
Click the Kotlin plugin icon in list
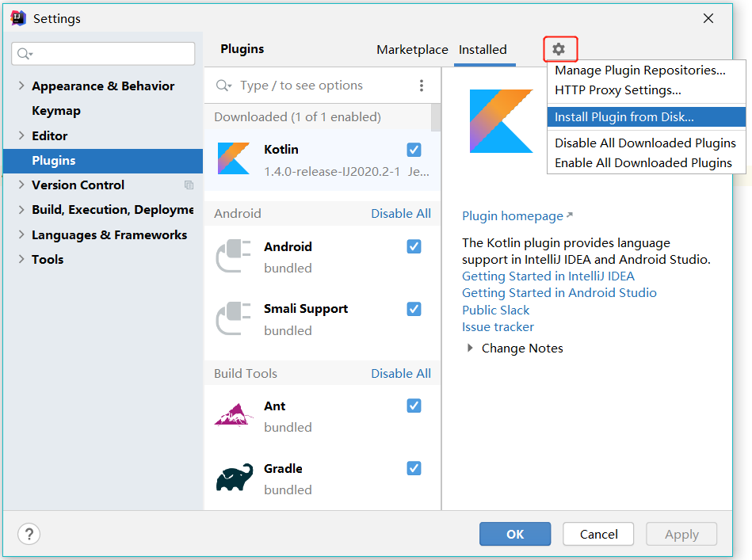coord(234,158)
